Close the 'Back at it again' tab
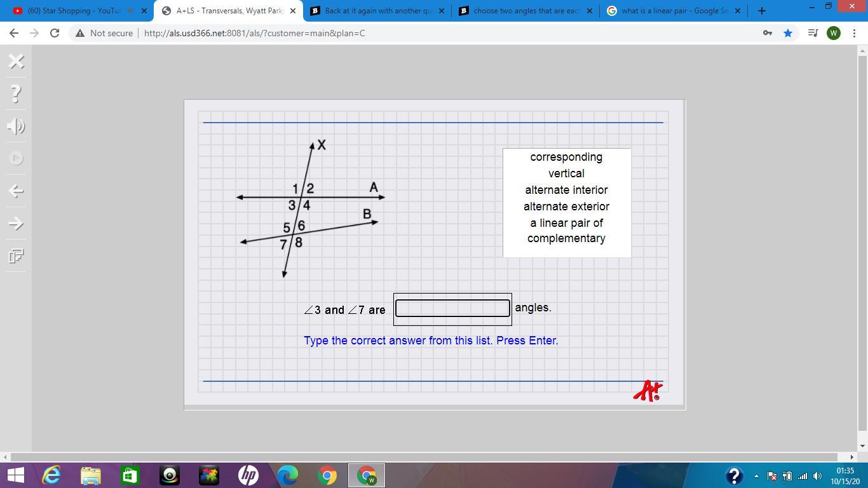This screenshot has height=488, width=868. coord(442,11)
